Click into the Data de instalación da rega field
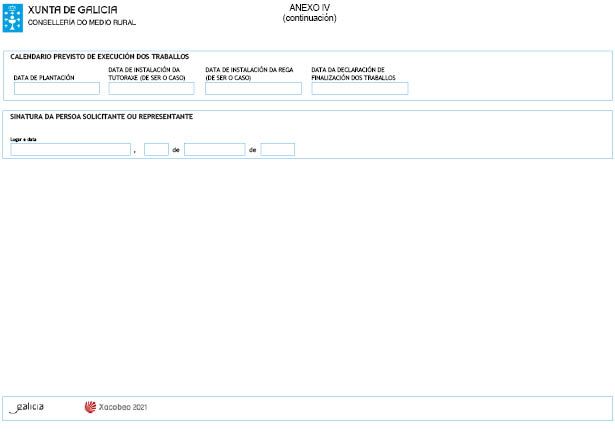The image size is (615, 439). click(253, 89)
